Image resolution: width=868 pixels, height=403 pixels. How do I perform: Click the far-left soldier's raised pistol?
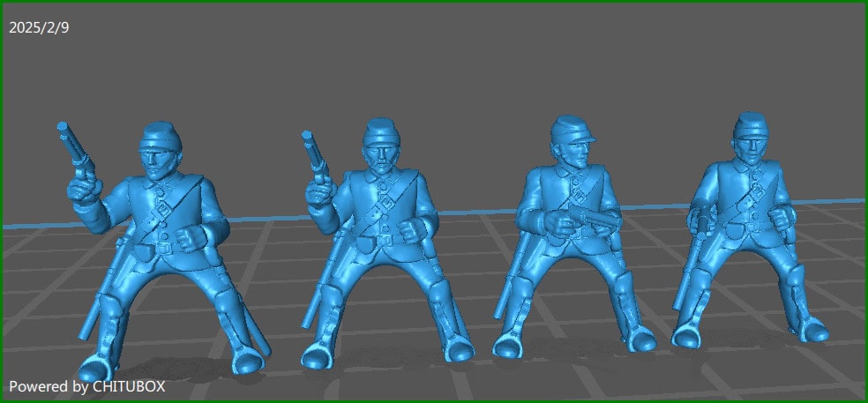click(x=75, y=150)
